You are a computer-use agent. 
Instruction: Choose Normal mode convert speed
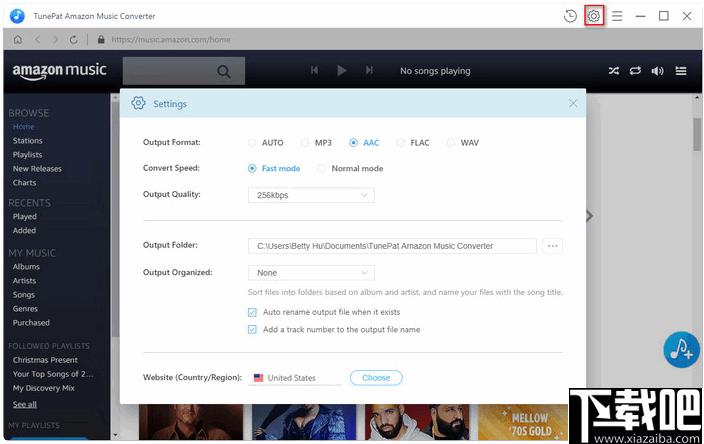coord(350,168)
